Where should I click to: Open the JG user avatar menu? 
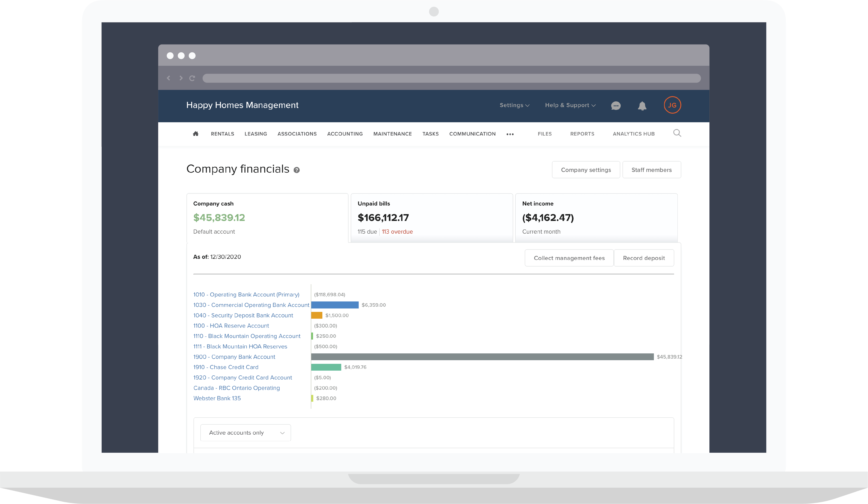(x=672, y=105)
